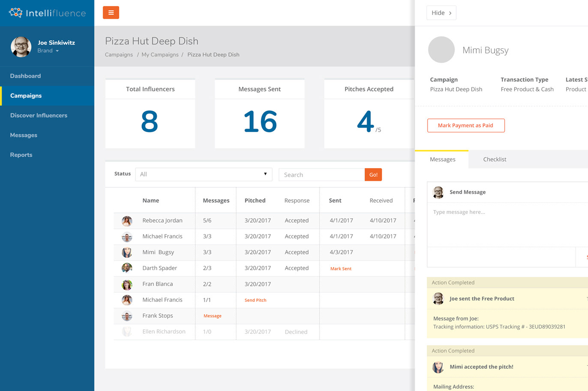Viewport: 588px width, 391px height.
Task: Click Joe's avatar beside Send Message
Action: coord(438,192)
